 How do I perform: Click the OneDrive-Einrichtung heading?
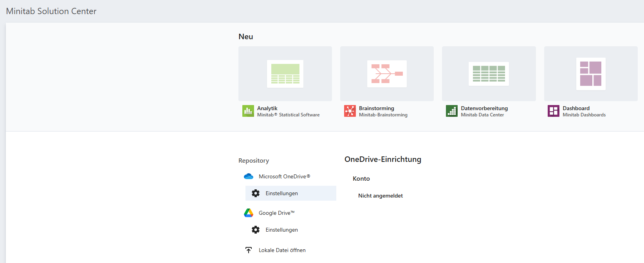(x=383, y=159)
